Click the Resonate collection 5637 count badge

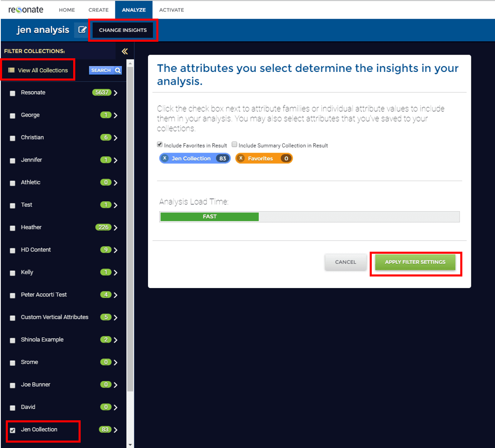pos(102,93)
